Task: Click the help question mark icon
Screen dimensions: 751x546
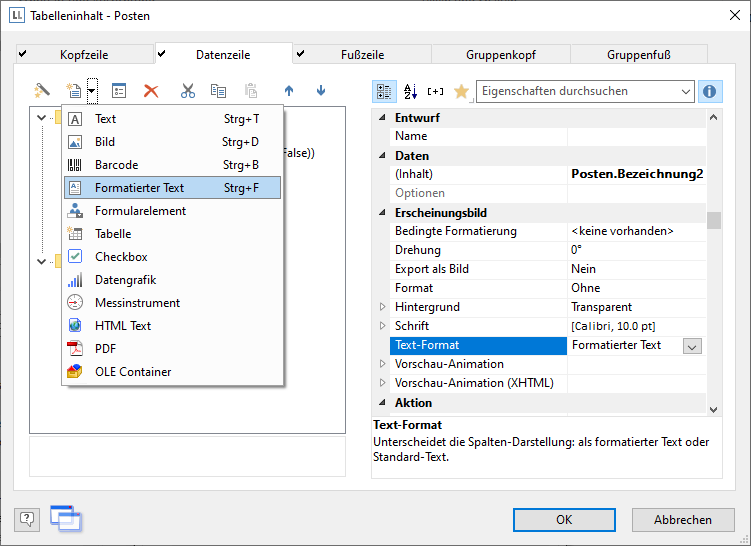Action: click(27, 518)
